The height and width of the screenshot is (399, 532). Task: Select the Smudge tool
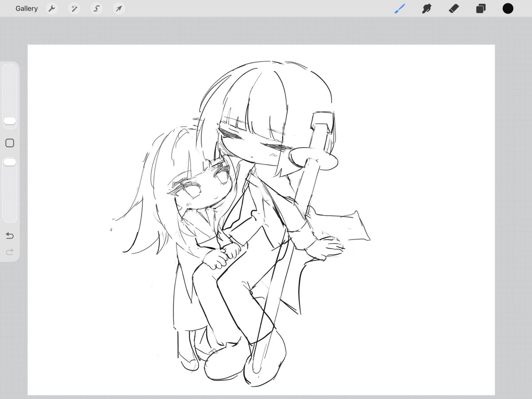click(x=427, y=8)
